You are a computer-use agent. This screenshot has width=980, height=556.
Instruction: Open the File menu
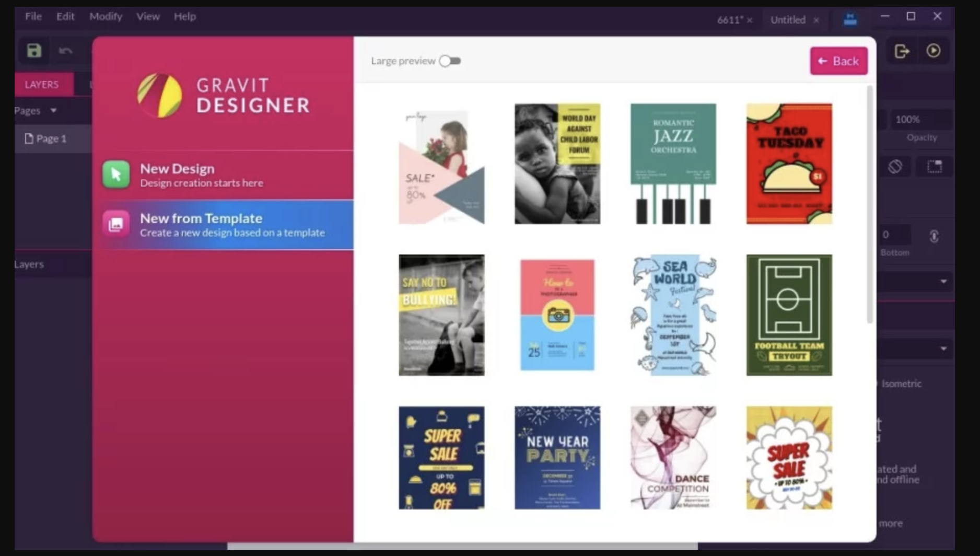(33, 16)
